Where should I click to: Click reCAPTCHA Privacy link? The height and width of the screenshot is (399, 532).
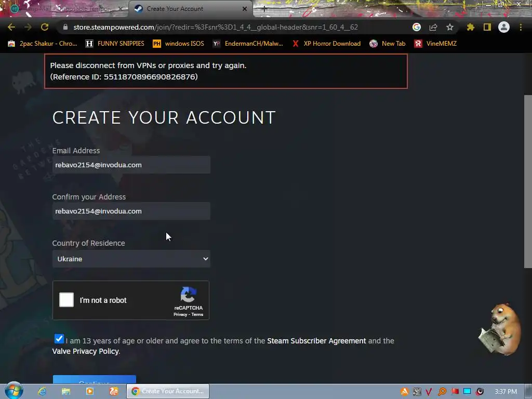[180, 314]
